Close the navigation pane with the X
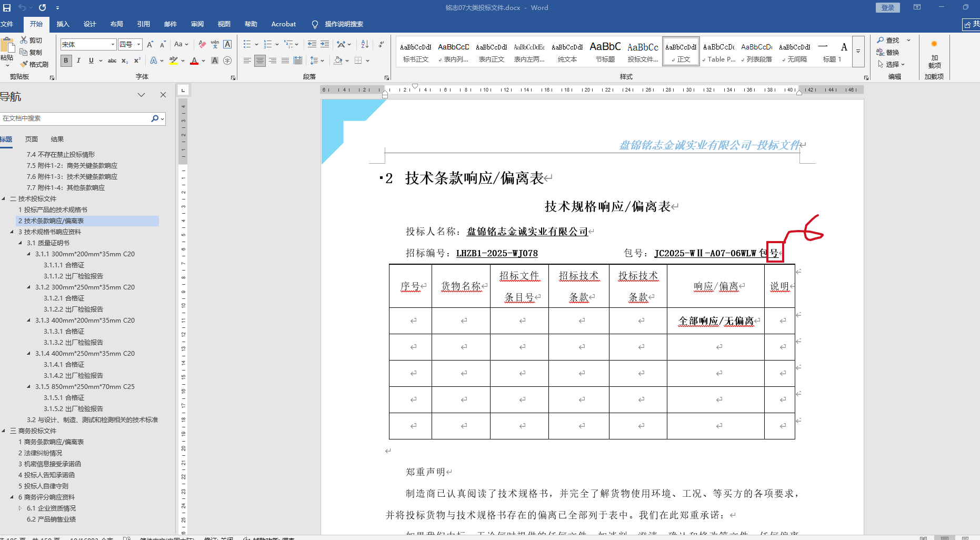Screen dimensions: 980x540 coord(163,95)
